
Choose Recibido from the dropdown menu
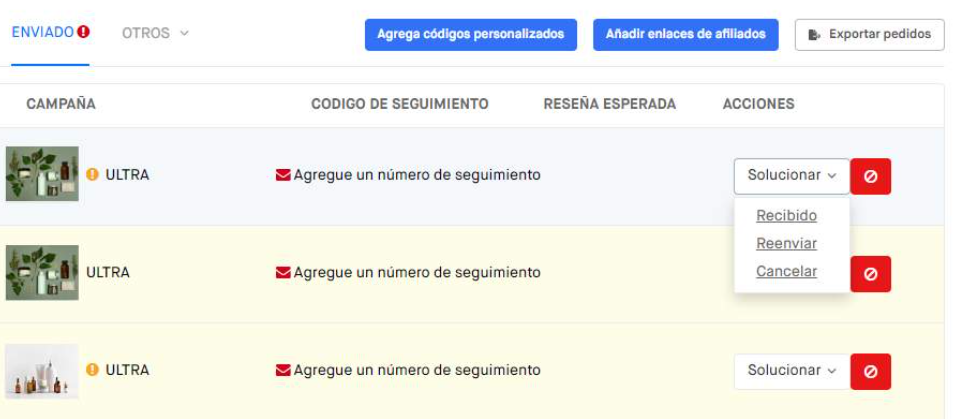pyautogui.click(x=786, y=216)
